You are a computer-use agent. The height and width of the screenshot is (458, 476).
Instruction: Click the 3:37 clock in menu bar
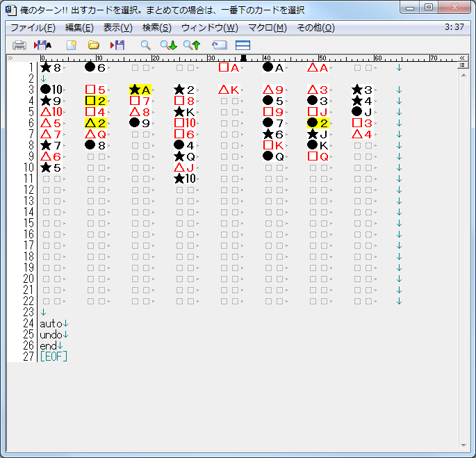pyautogui.click(x=454, y=27)
